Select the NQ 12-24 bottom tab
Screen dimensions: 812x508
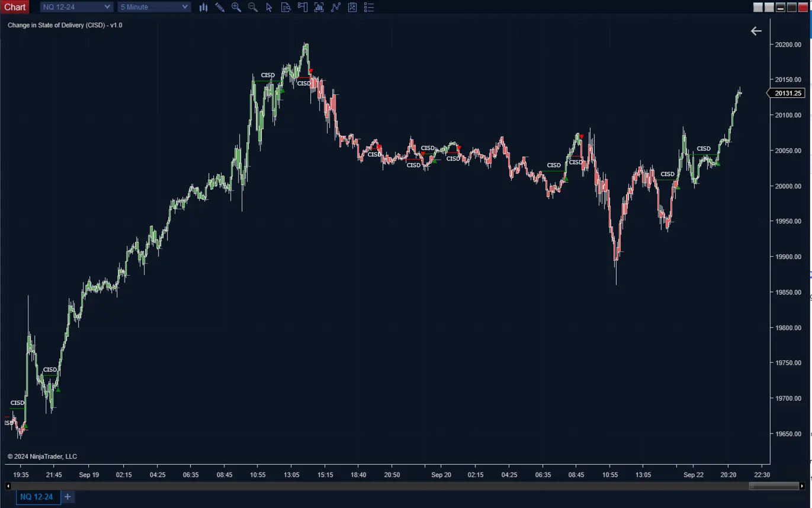pyautogui.click(x=37, y=497)
